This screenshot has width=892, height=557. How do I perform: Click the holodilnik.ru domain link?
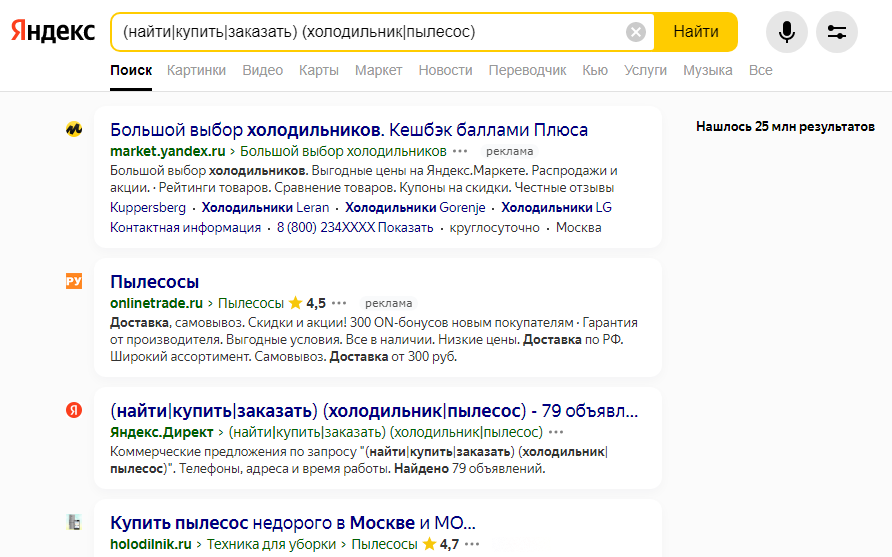click(151, 544)
